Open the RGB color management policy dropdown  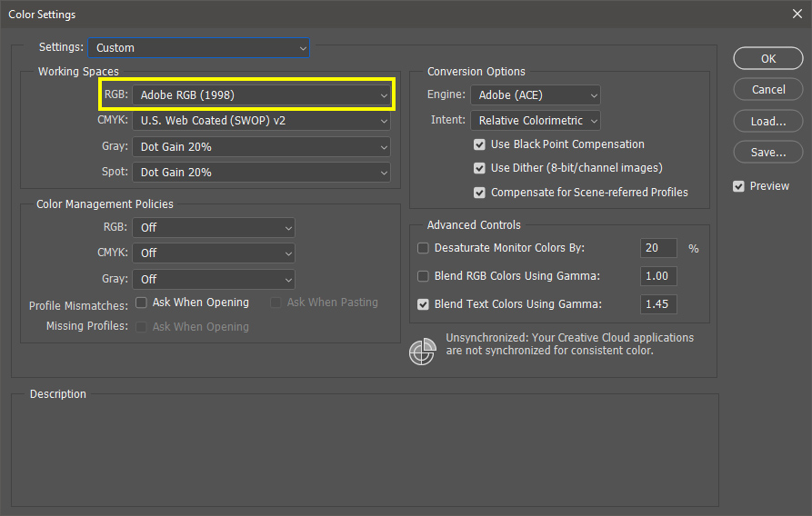[214, 227]
